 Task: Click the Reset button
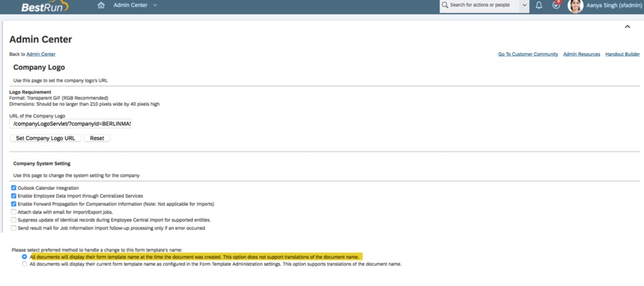click(97, 138)
